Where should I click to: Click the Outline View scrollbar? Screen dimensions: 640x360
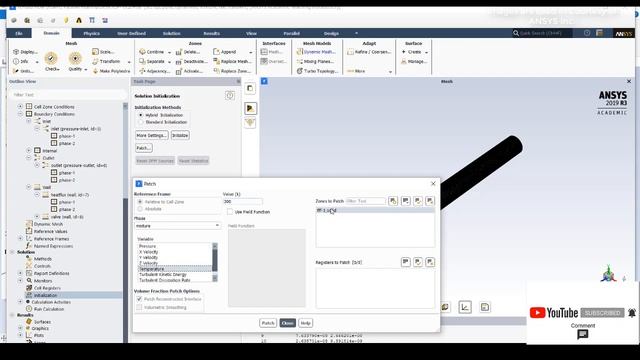click(125, 222)
